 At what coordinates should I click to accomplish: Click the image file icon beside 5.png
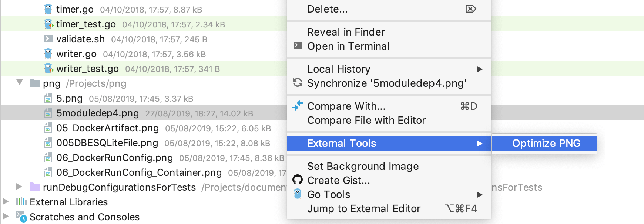[48, 99]
